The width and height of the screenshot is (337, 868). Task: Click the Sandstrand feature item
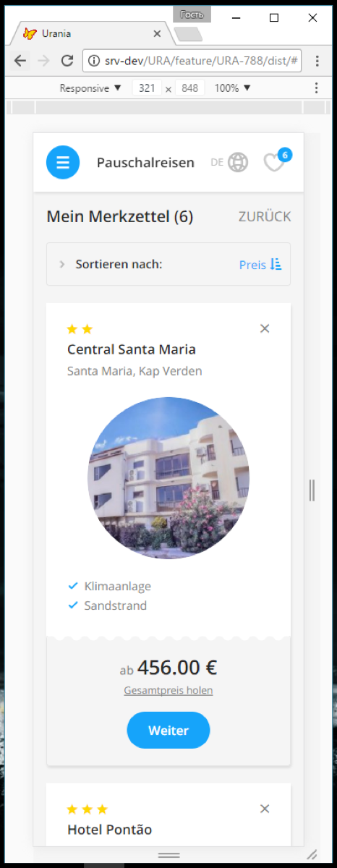pyautogui.click(x=107, y=605)
